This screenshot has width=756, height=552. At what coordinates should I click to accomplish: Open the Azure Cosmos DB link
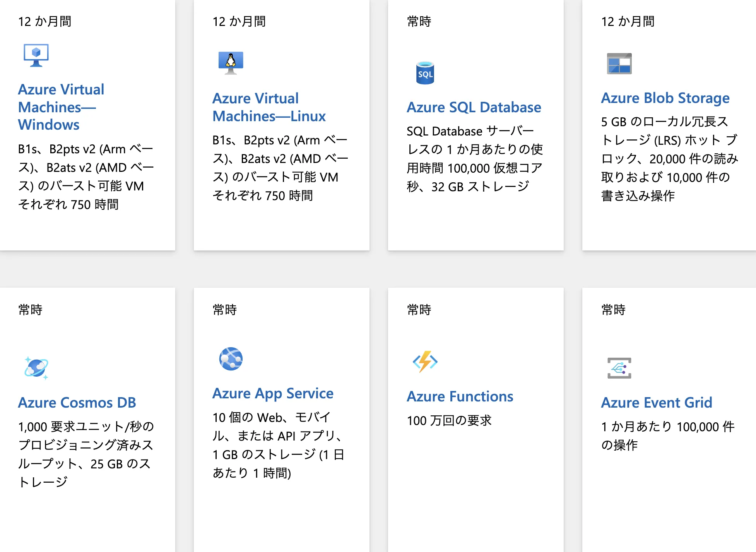77,403
